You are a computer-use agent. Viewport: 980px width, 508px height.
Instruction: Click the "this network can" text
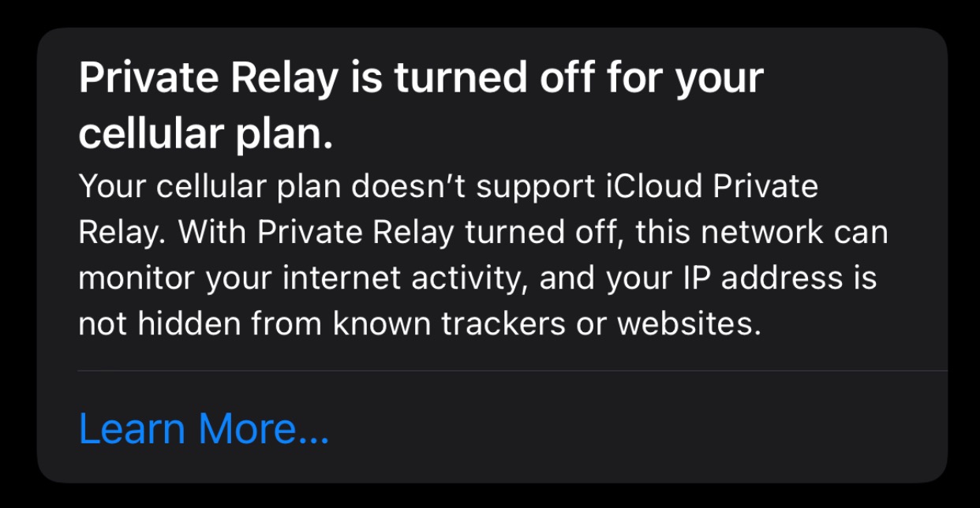(761, 233)
